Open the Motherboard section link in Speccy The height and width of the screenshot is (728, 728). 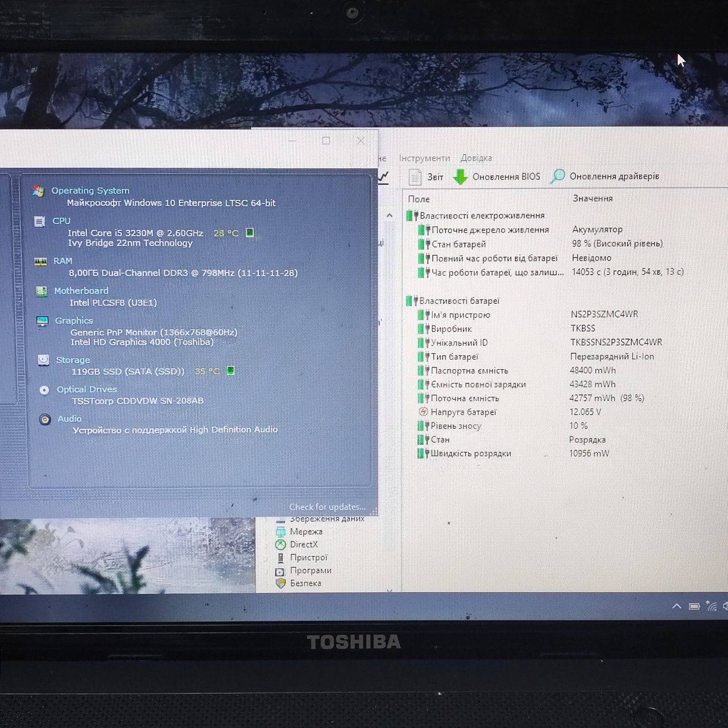tap(81, 291)
